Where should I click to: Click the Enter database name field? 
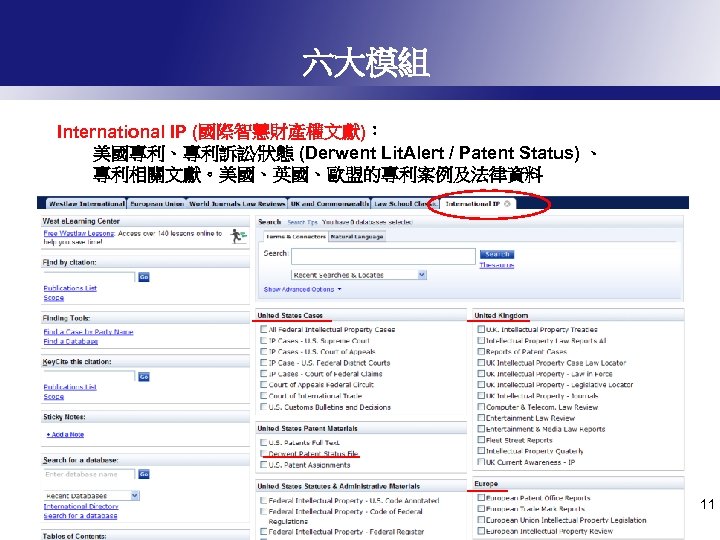coord(90,474)
